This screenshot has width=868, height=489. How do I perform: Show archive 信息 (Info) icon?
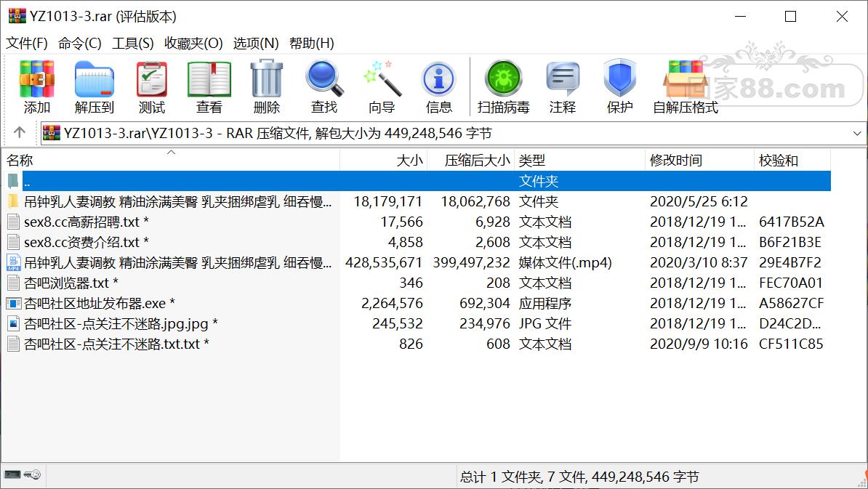[x=439, y=87]
